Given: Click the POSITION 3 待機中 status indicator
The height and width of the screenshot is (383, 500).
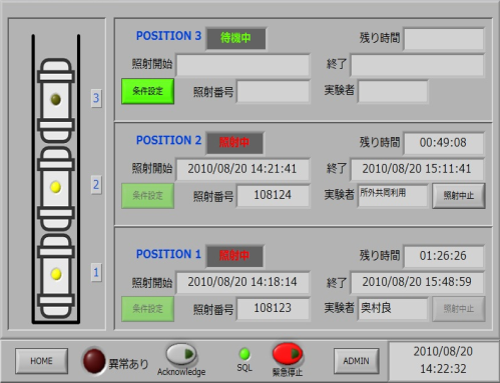Looking at the screenshot, I should point(236,38).
